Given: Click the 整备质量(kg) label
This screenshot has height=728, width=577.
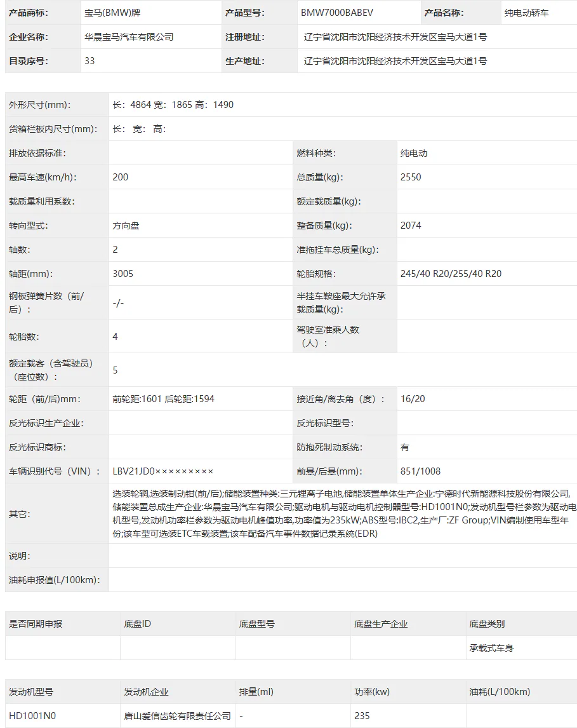Looking at the screenshot, I should point(324,225).
